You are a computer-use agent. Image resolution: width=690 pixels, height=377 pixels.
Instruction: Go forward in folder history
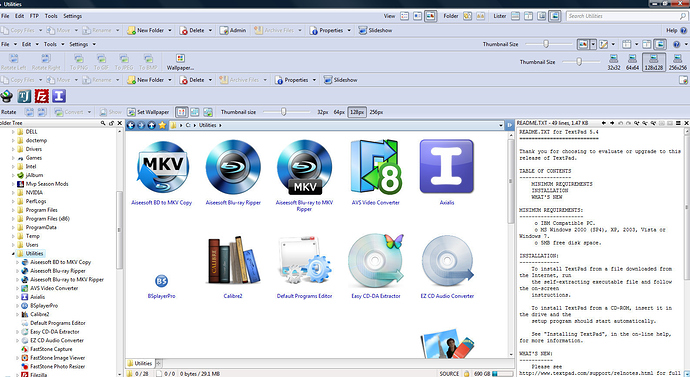(141, 125)
